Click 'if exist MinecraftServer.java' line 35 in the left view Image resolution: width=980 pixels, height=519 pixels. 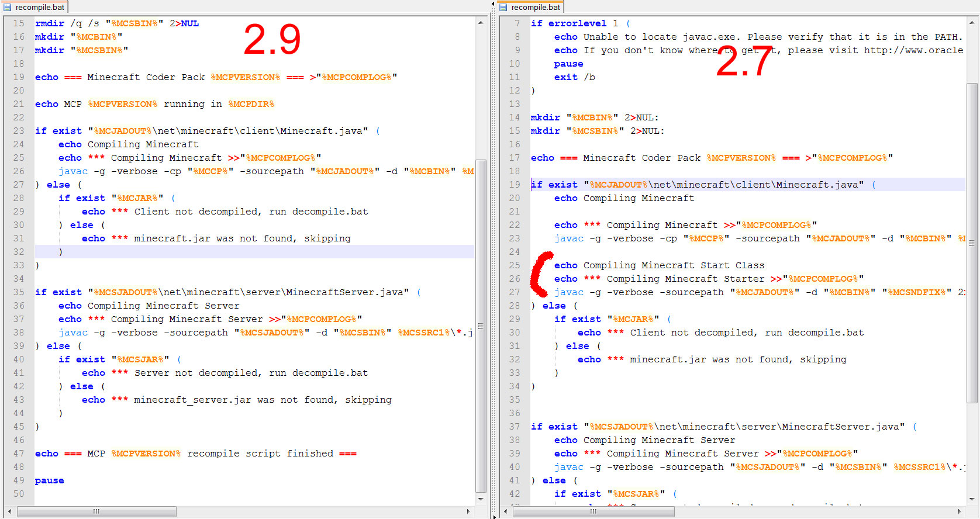228,292
